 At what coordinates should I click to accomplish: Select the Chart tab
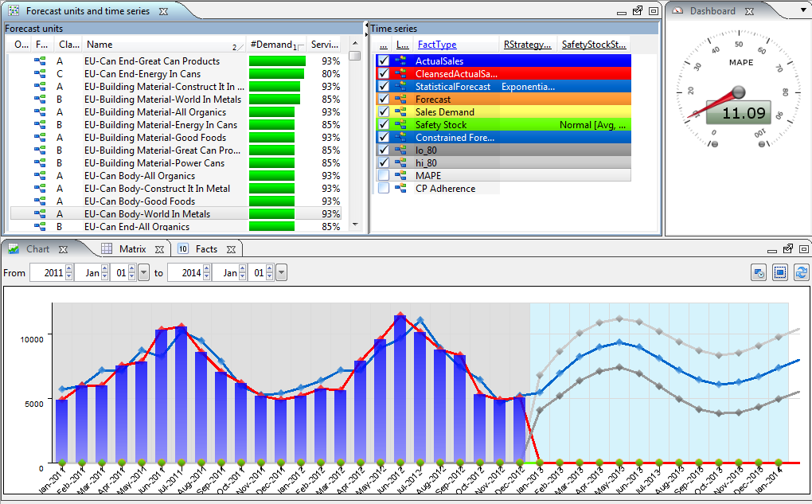pyautogui.click(x=37, y=249)
